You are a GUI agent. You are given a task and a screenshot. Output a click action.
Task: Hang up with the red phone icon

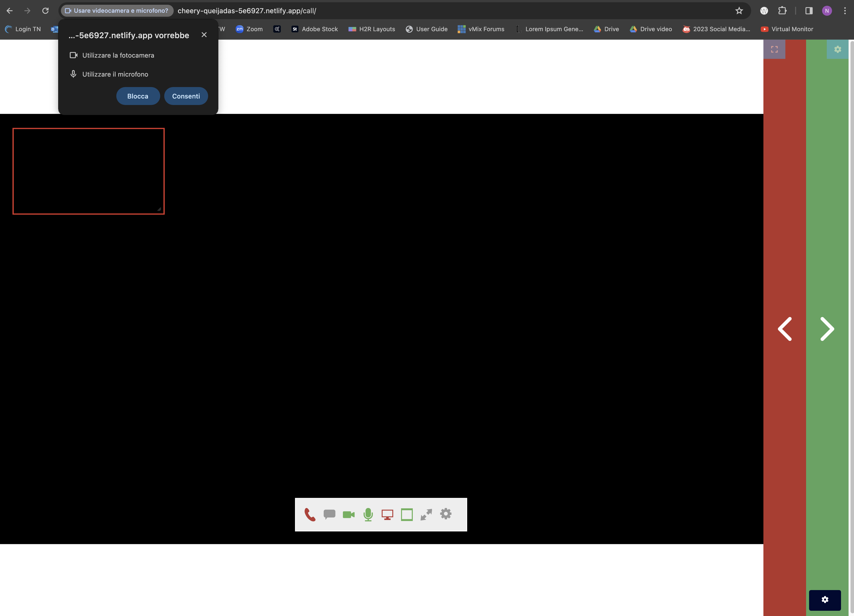tap(309, 514)
